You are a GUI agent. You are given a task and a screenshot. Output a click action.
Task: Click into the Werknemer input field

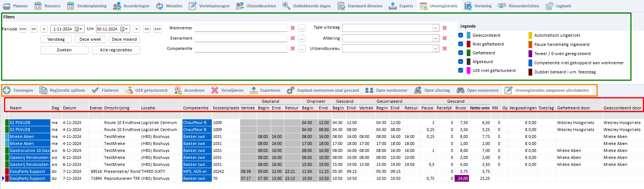[x=241, y=28]
